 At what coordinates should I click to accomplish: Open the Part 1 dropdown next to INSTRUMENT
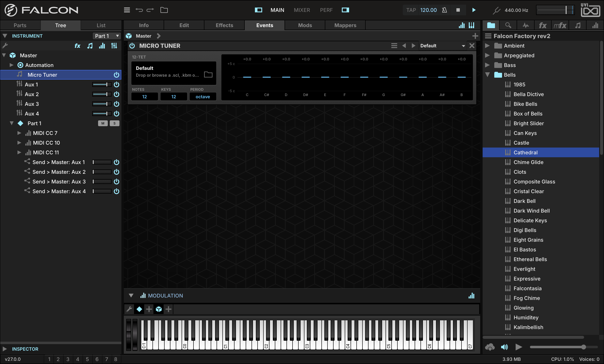point(107,36)
